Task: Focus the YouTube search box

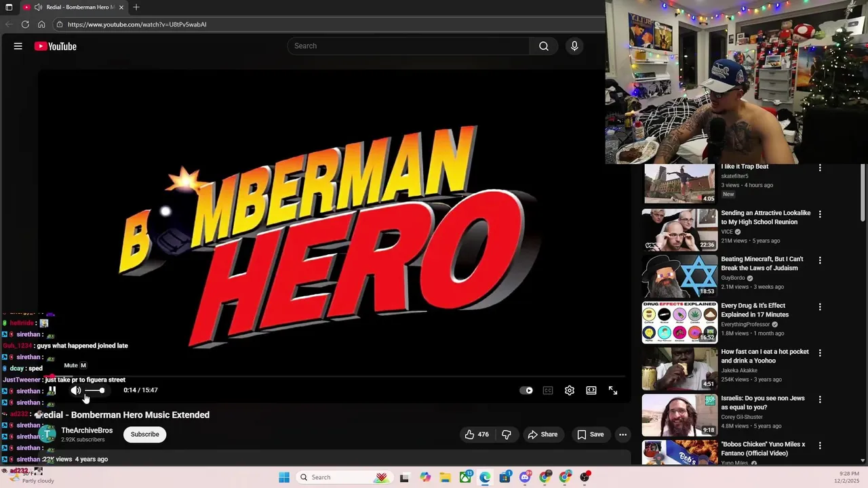Action: click(409, 46)
